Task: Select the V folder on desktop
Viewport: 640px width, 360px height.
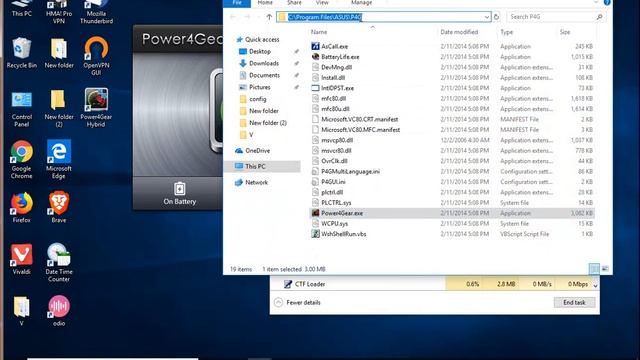Action: pyautogui.click(x=21, y=311)
